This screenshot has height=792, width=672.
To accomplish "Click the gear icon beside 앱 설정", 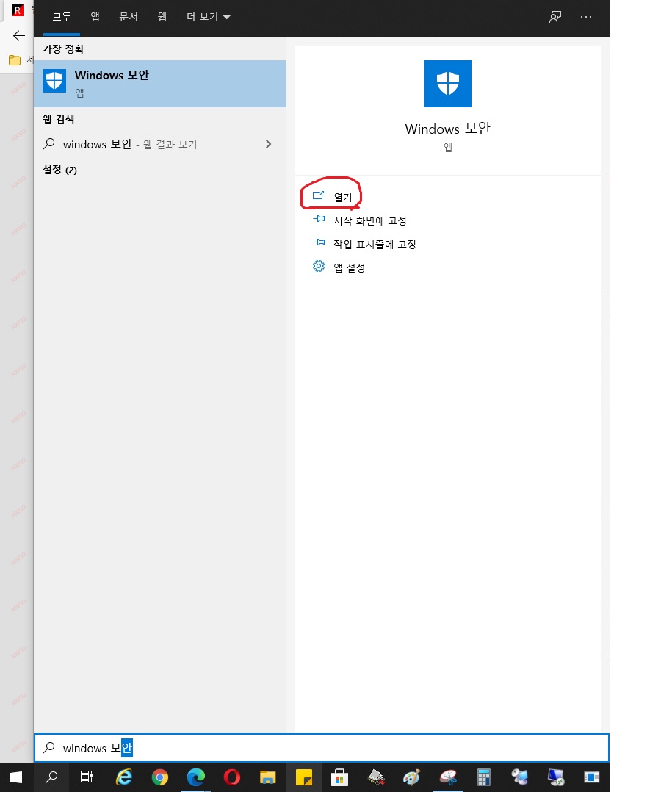I will click(319, 266).
